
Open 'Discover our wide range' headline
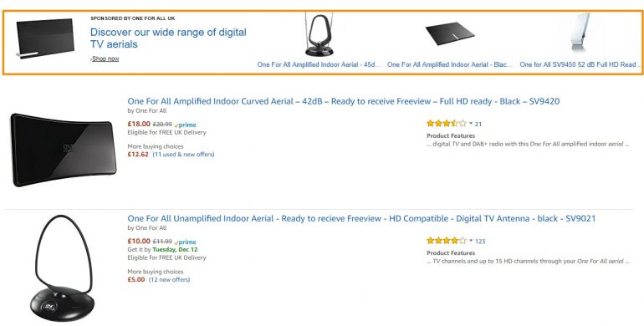(168, 38)
